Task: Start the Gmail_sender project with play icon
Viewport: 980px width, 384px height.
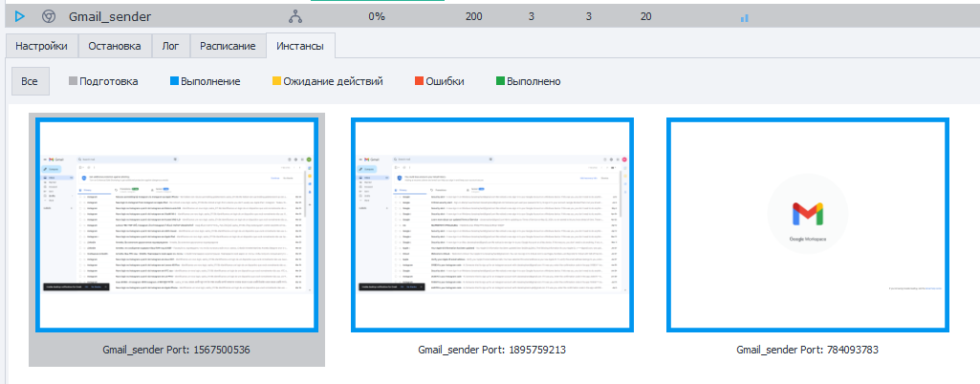Action: pos(20,17)
